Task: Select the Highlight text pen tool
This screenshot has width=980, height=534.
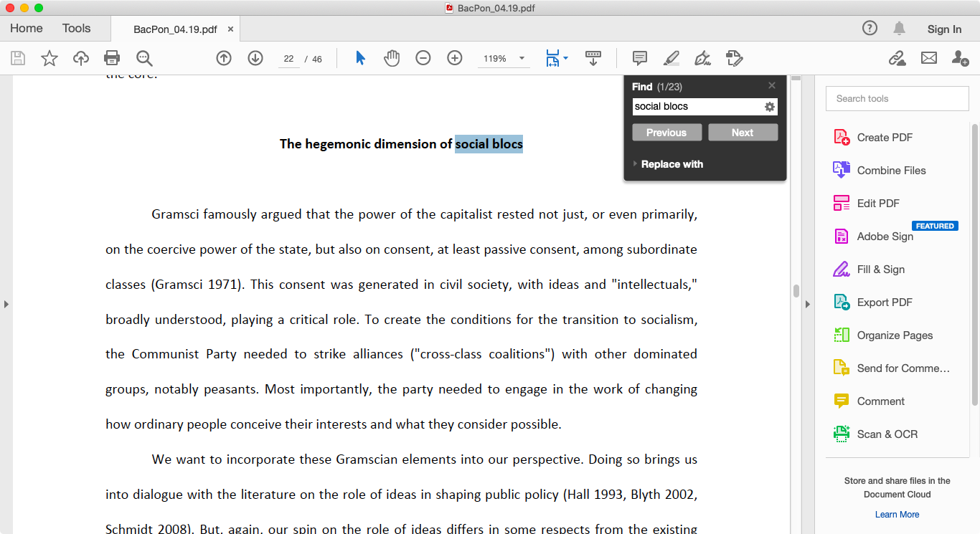Action: pos(672,58)
